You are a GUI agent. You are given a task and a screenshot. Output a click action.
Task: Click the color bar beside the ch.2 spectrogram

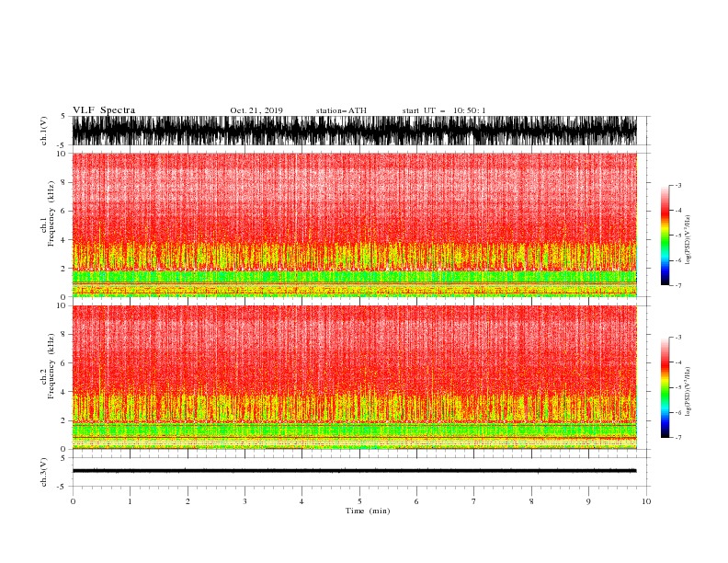(x=665, y=387)
